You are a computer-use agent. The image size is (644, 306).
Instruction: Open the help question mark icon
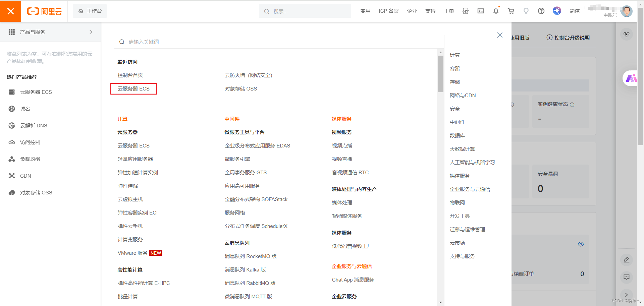pyautogui.click(x=541, y=11)
